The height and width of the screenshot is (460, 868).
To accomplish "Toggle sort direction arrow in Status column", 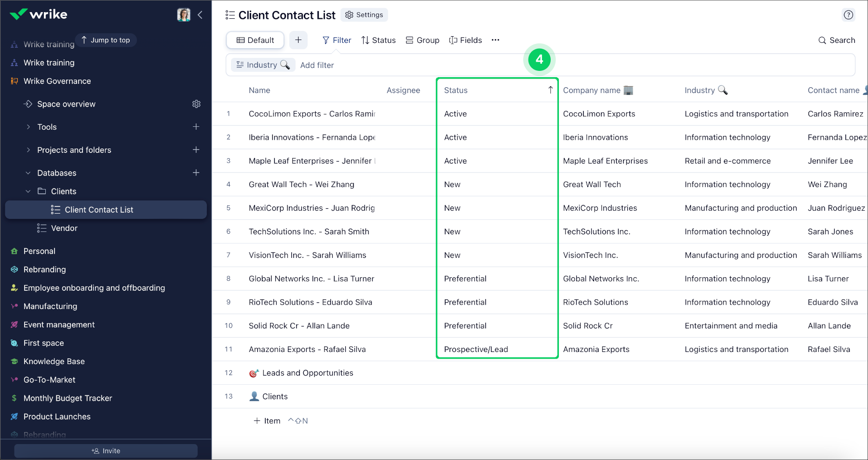I will (x=550, y=90).
